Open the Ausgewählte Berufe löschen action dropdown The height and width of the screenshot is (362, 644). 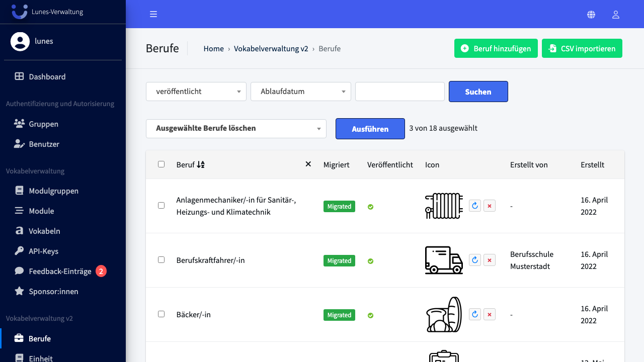pos(236,129)
